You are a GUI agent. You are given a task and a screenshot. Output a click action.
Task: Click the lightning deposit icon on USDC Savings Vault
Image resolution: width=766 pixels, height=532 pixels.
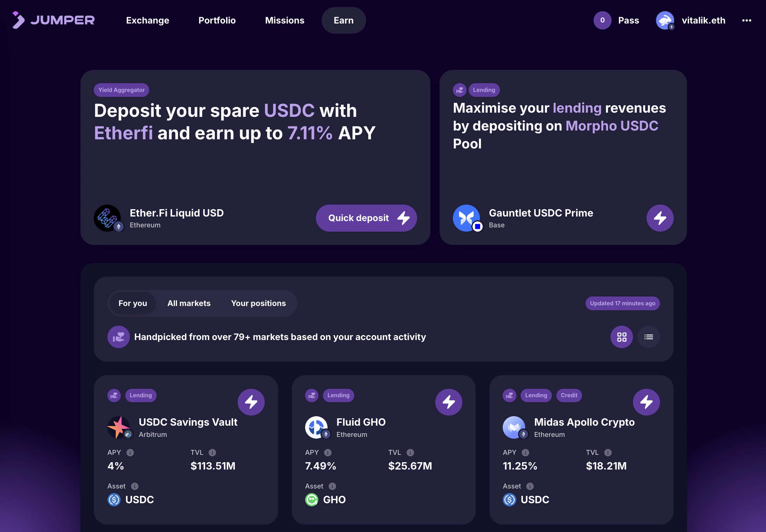[x=251, y=402]
